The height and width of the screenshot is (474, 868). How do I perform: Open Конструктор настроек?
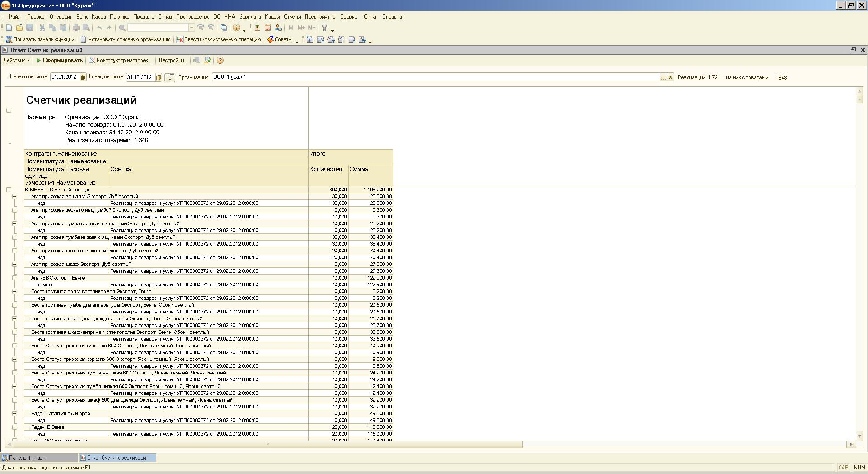pyautogui.click(x=121, y=60)
